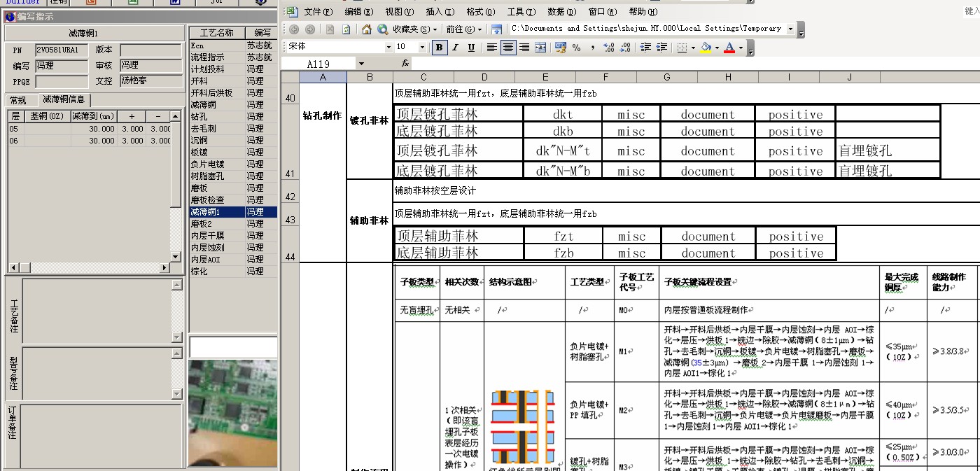Viewport: 980px width, 471px height.
Task: Open the 收藏夹 favorites menu
Action: point(415,29)
